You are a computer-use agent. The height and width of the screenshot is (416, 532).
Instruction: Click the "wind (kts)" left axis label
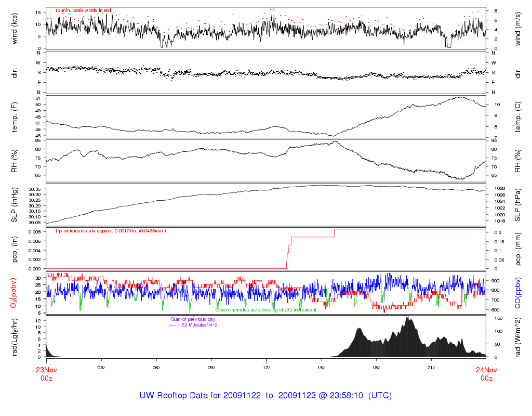click(15, 29)
